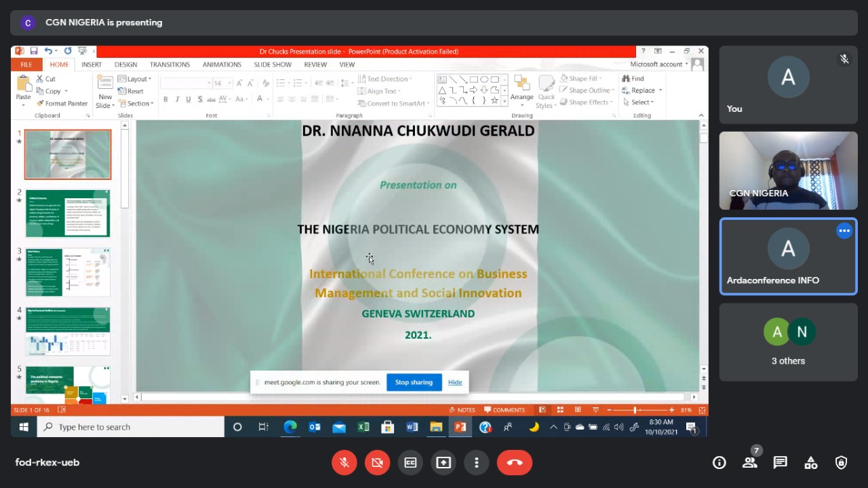Click Hide link in sharing notice
This screenshot has width=868, height=488.
pyautogui.click(x=455, y=382)
